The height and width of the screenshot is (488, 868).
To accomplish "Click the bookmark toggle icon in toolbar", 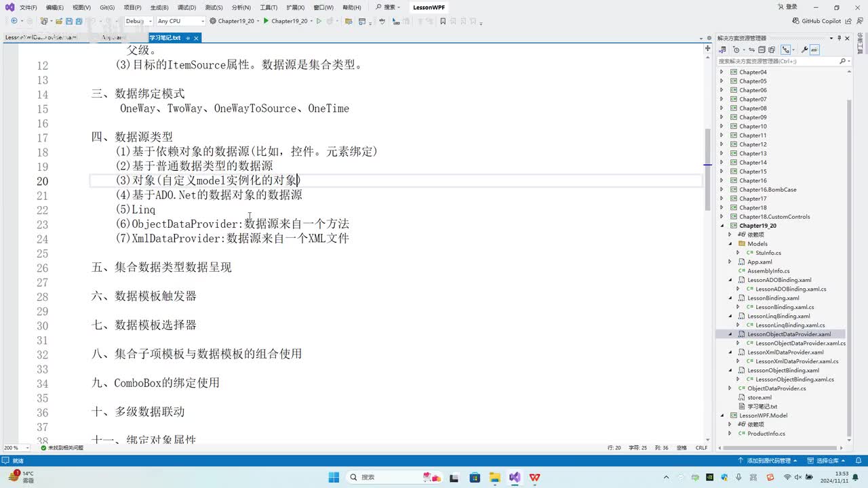I will click(x=443, y=21).
